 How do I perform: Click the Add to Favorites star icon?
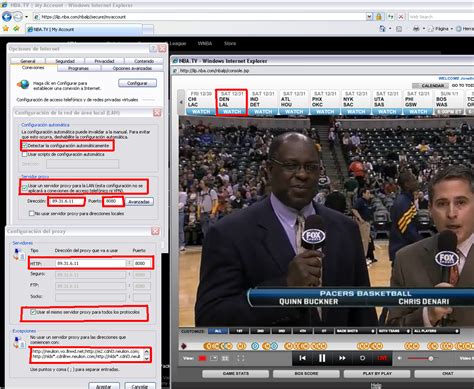(x=16, y=29)
